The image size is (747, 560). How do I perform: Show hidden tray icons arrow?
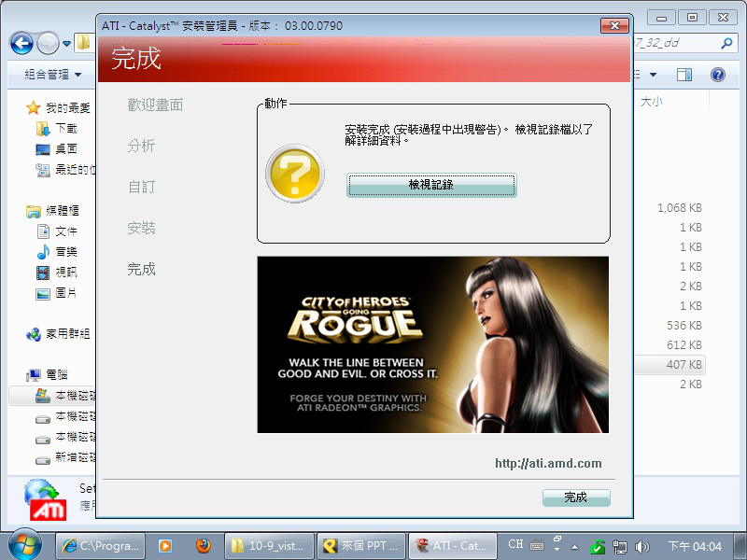click(574, 547)
